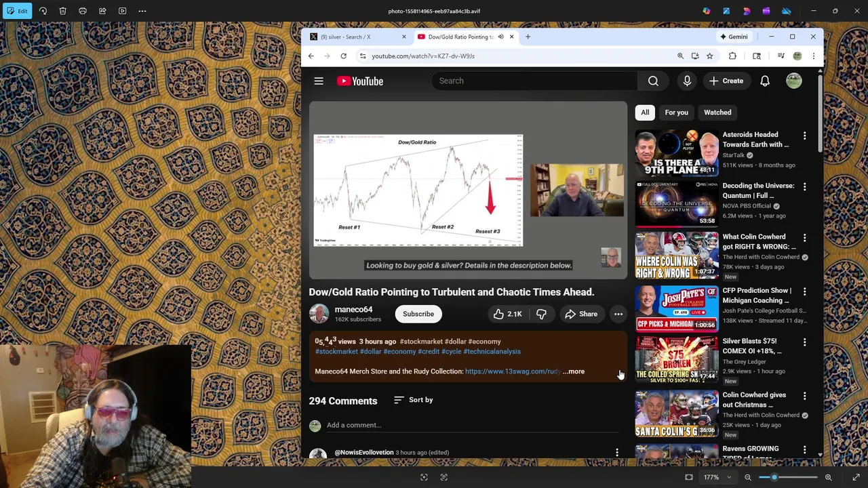Open YouTube hamburger guide menu

pyautogui.click(x=319, y=81)
